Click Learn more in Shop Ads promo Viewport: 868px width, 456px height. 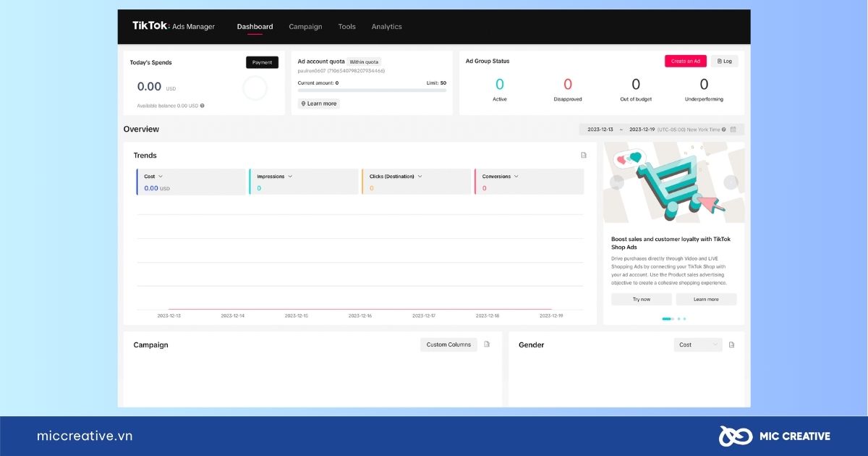coord(706,299)
